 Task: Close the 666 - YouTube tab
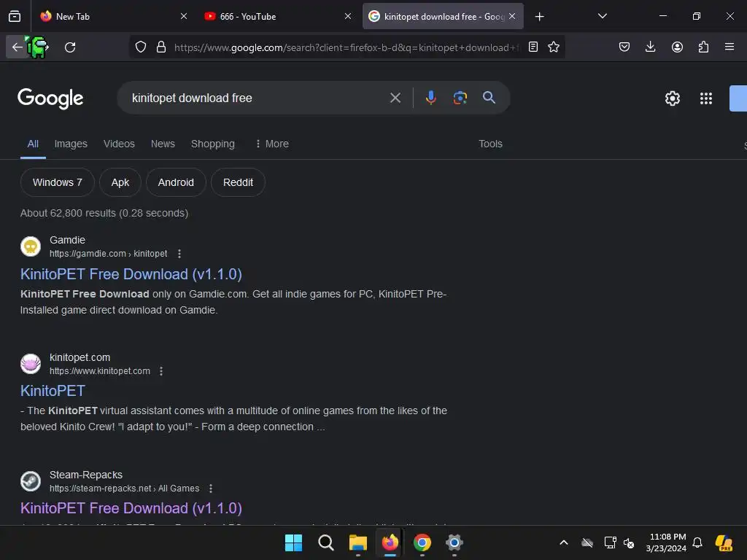(x=348, y=16)
